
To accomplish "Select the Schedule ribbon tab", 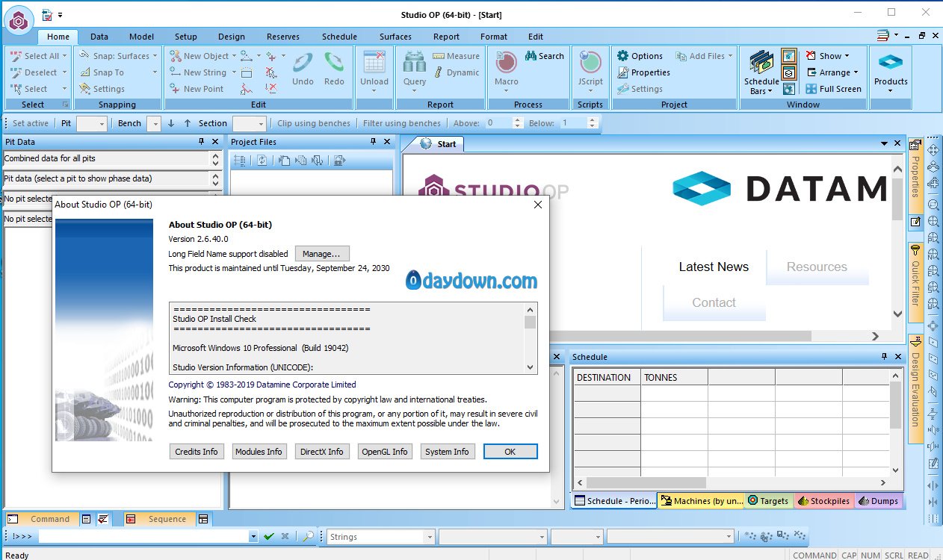I will [339, 37].
